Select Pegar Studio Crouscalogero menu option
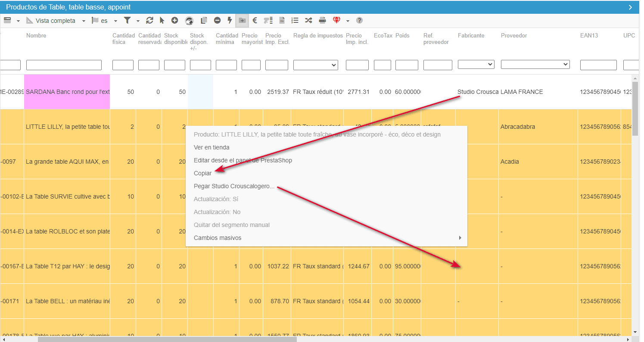Screen dimensions: 644x342 coord(234,186)
